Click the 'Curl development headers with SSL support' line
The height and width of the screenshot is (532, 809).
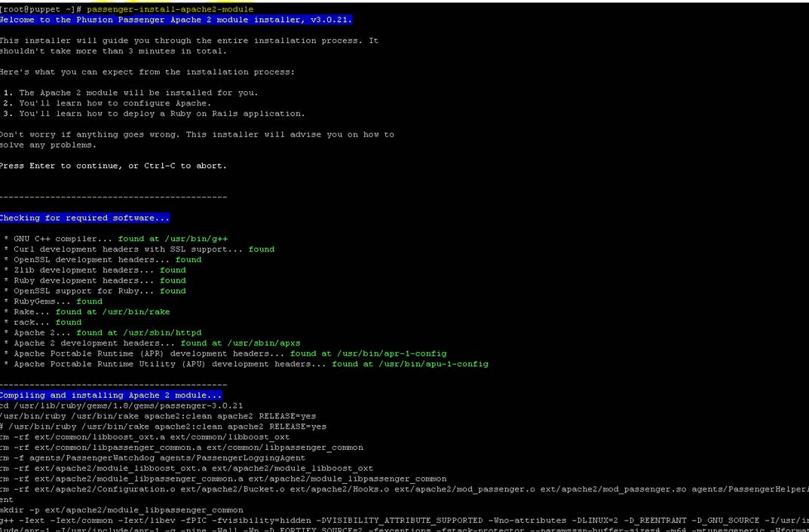pyautogui.click(x=139, y=249)
